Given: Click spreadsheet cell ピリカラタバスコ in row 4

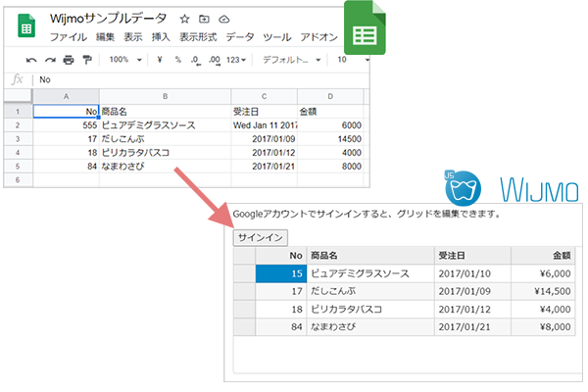Looking at the screenshot, I should 165,153.
